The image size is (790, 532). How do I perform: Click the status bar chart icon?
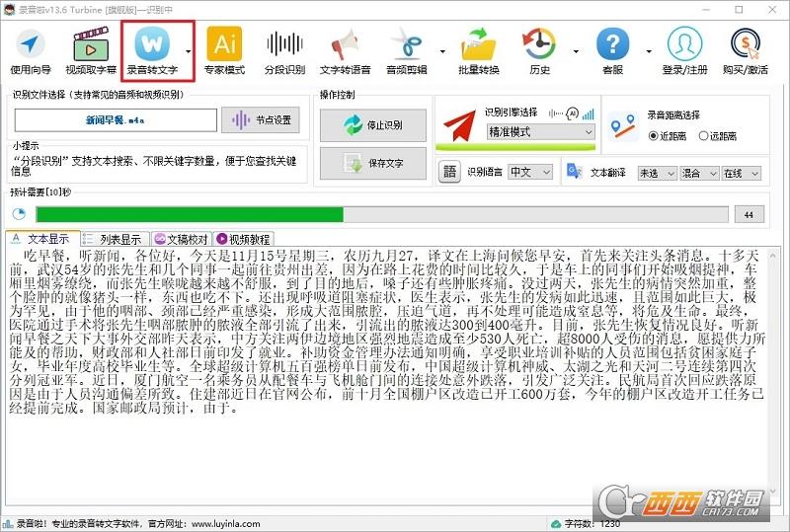point(7,524)
